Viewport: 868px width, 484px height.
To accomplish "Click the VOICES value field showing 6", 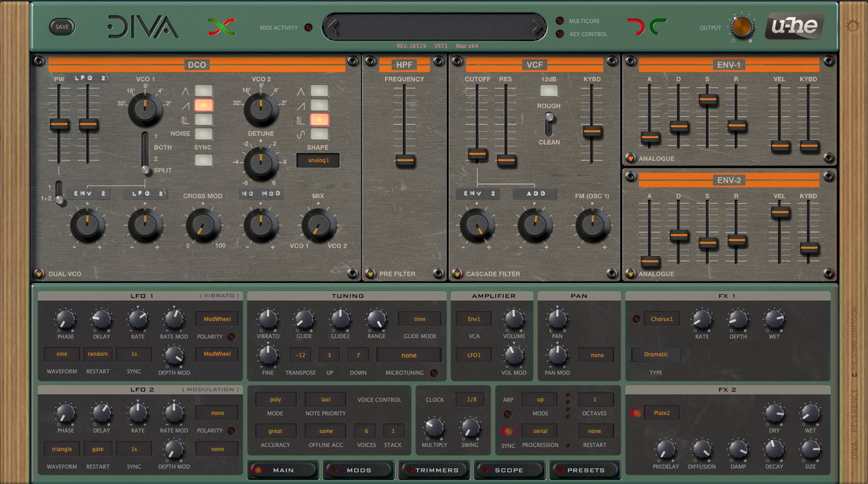I will [366, 431].
